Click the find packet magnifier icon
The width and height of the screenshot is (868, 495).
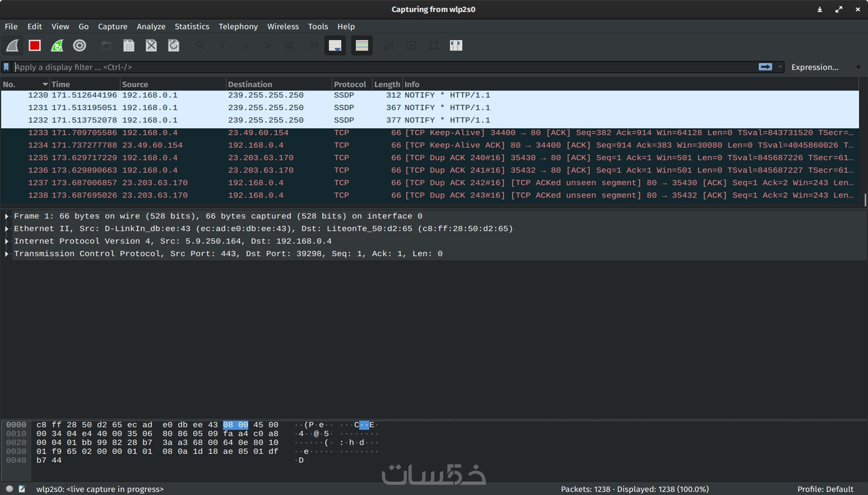click(200, 45)
